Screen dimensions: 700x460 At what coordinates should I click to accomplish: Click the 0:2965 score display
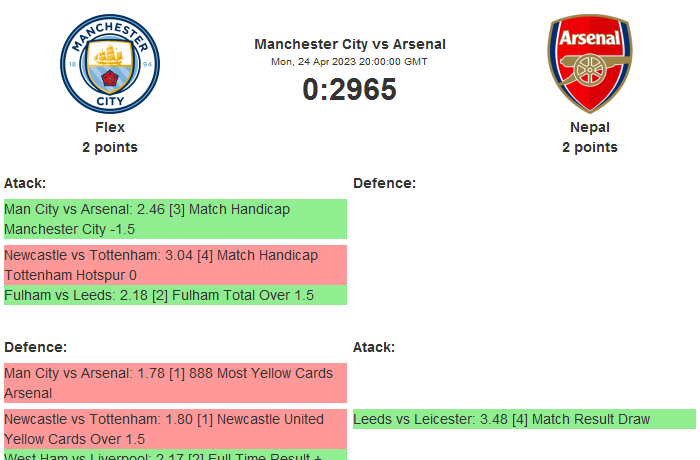point(350,90)
